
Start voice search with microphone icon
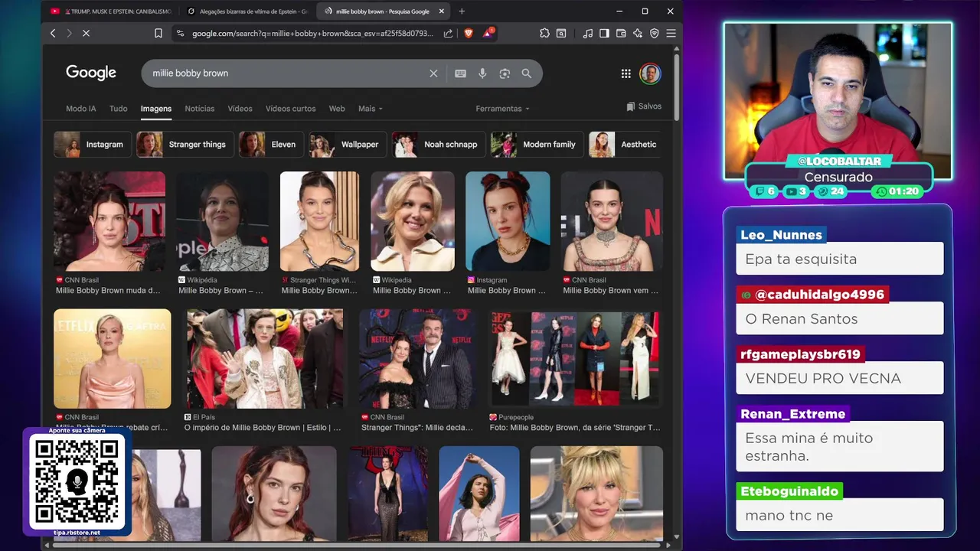coord(482,73)
